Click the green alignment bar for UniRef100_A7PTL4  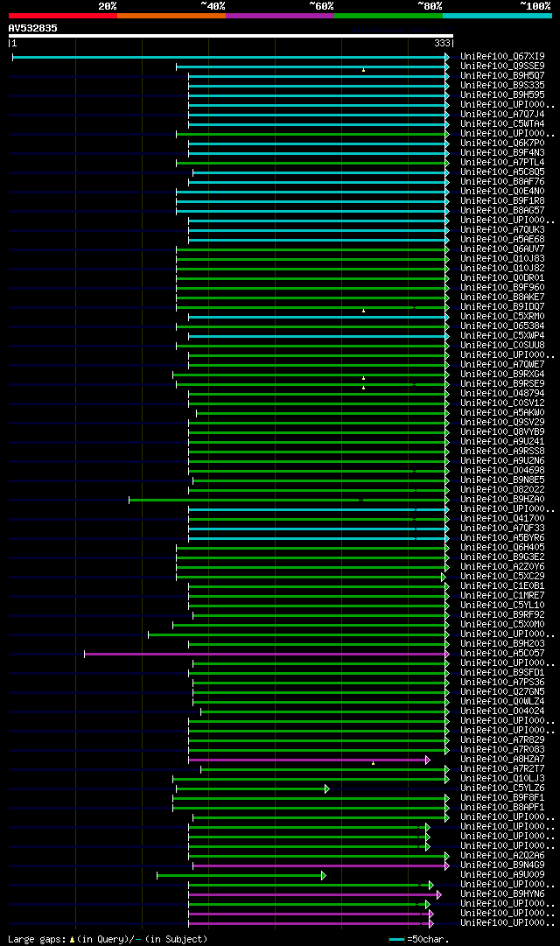[312, 163]
